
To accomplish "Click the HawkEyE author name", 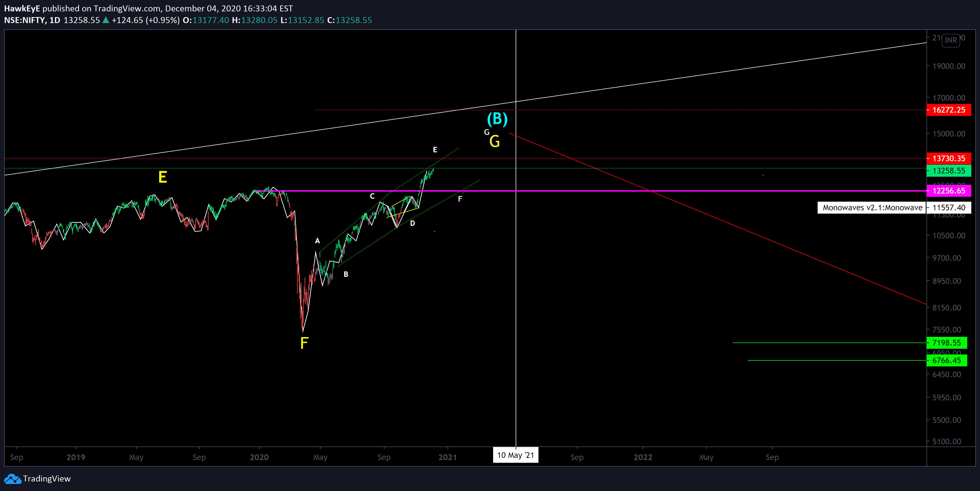I will [22, 8].
